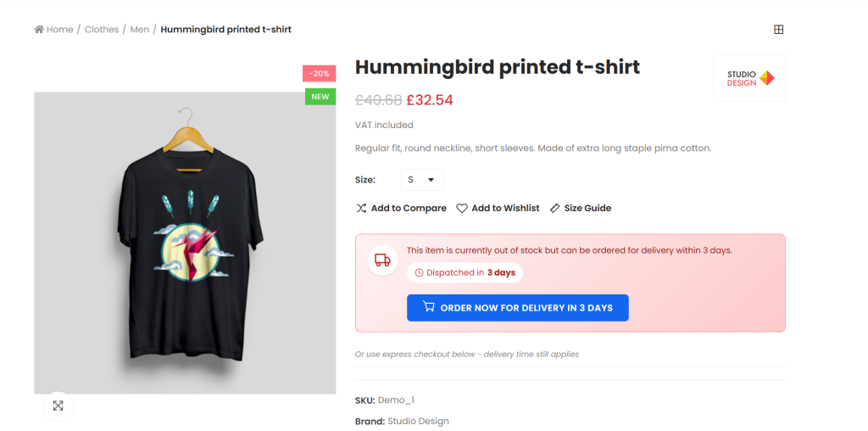The image size is (868, 431).
Task: Click the home icon in breadcrumb
Action: (x=39, y=30)
